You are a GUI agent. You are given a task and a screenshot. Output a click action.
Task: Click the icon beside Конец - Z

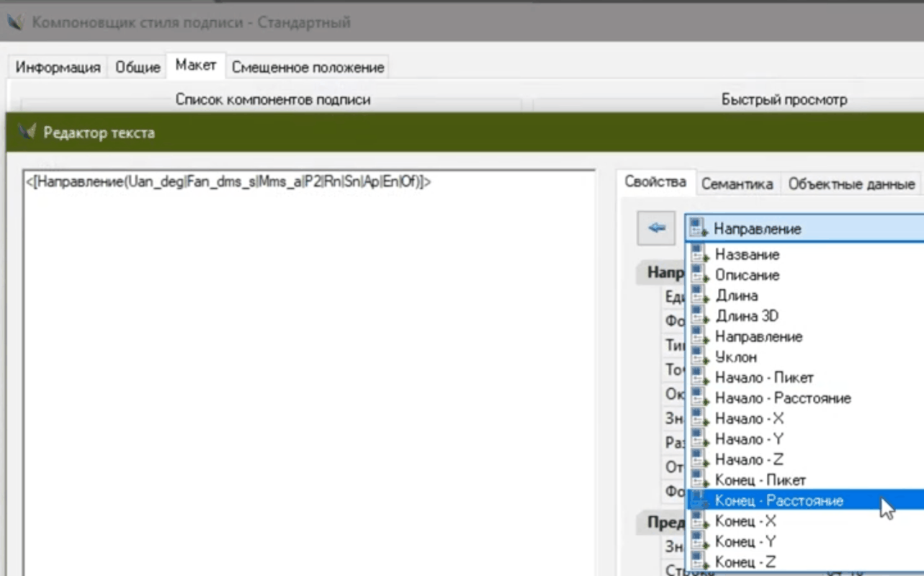coord(699,562)
